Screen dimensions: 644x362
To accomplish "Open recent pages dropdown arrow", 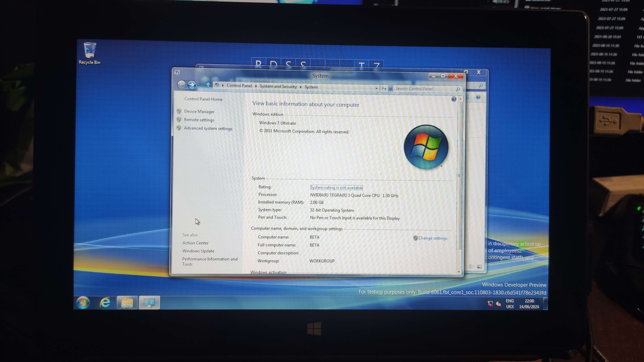I will pyautogui.click(x=199, y=85).
